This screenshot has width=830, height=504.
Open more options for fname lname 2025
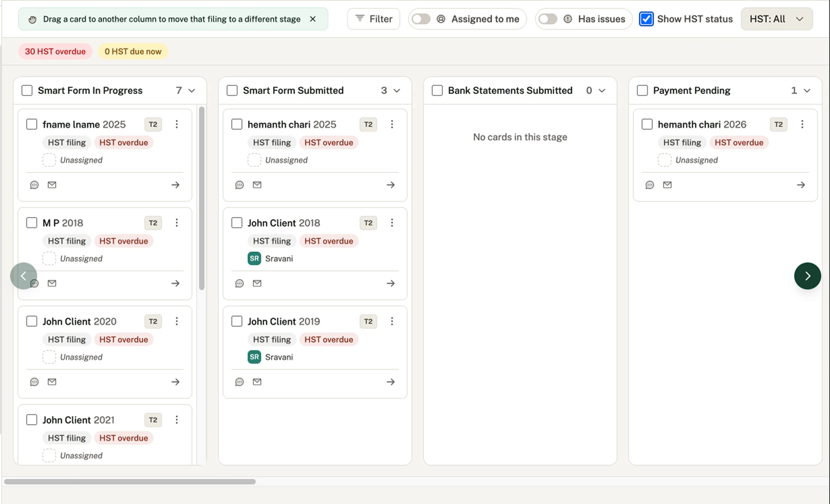[177, 124]
